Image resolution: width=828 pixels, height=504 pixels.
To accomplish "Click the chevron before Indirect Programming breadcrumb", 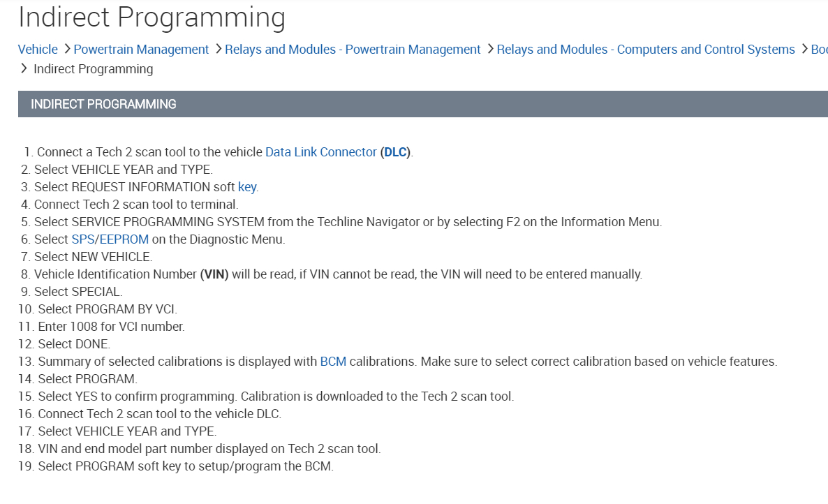I will 24,68.
